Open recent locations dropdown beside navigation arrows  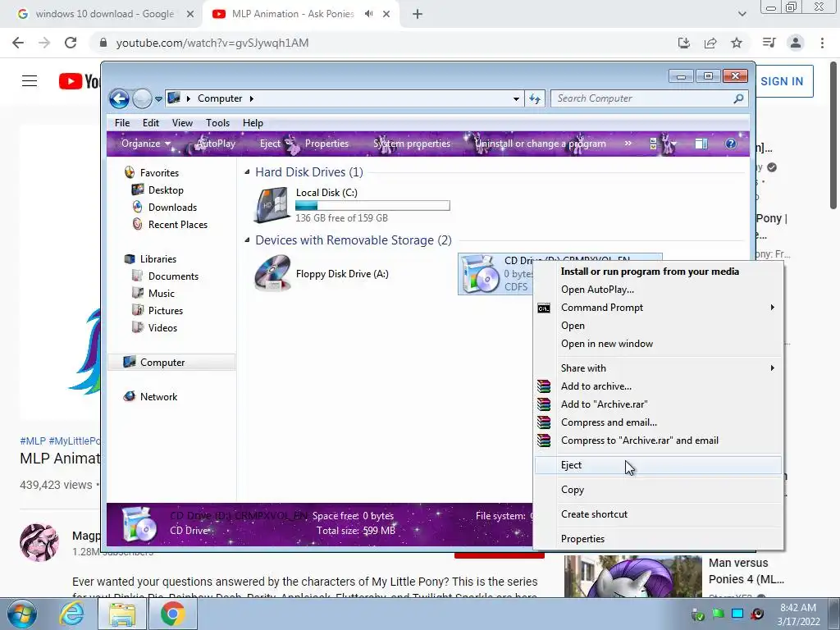coord(158,99)
